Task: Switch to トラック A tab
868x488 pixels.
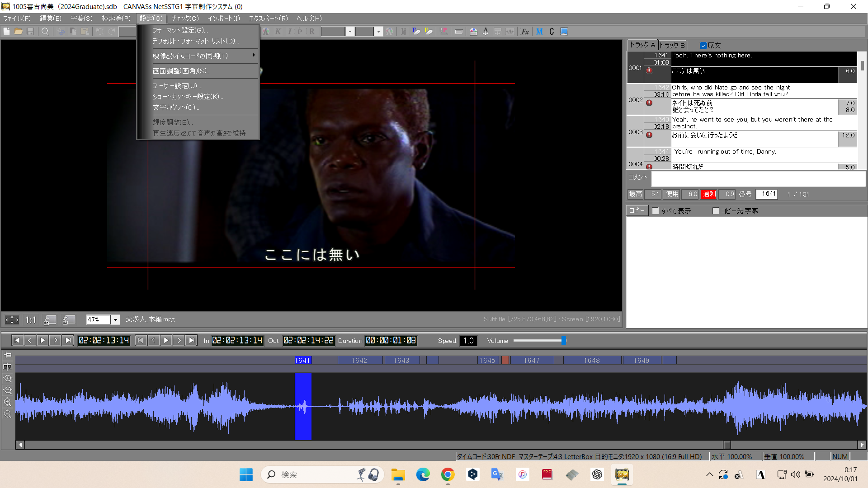Action: [x=642, y=45]
